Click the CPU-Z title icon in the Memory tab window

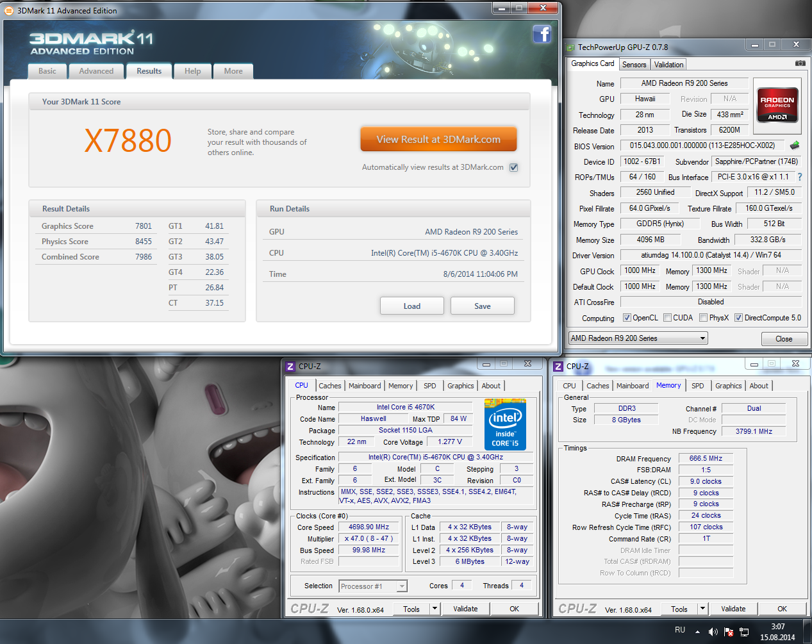(558, 367)
